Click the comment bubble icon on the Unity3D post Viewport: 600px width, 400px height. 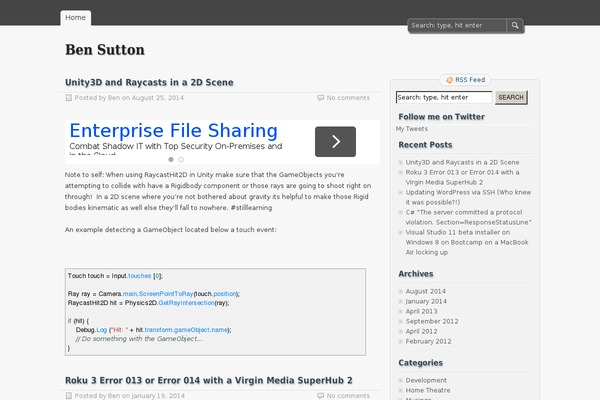(x=320, y=98)
